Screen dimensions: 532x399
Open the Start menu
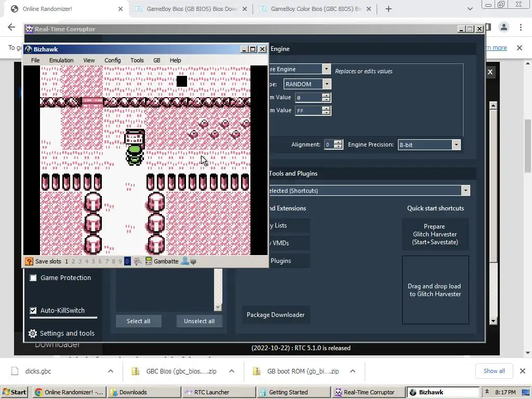(14, 392)
